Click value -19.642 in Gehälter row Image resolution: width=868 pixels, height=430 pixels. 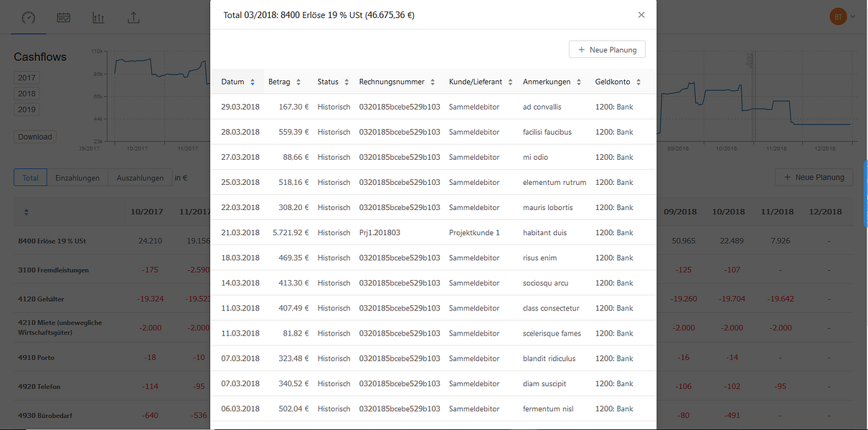(780, 299)
